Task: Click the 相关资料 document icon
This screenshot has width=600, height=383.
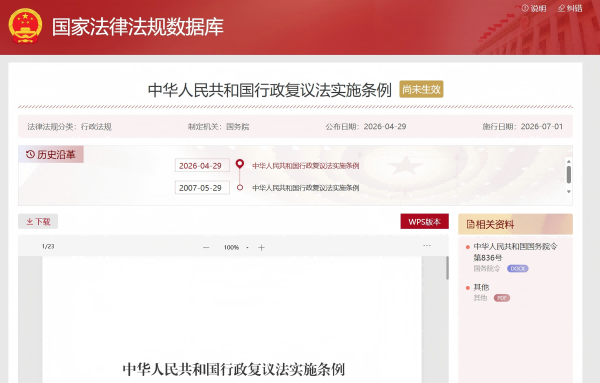Action: pyautogui.click(x=470, y=225)
